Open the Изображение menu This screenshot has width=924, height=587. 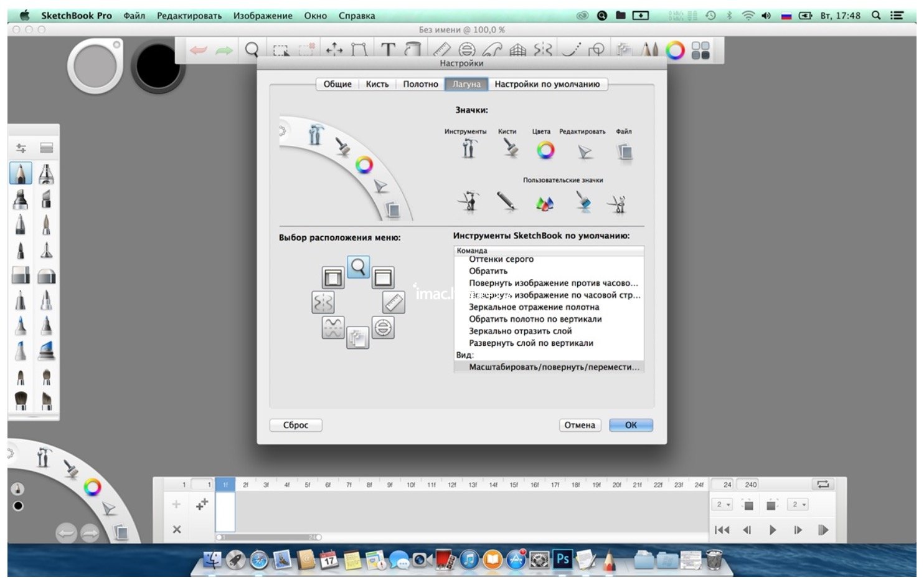coord(263,16)
